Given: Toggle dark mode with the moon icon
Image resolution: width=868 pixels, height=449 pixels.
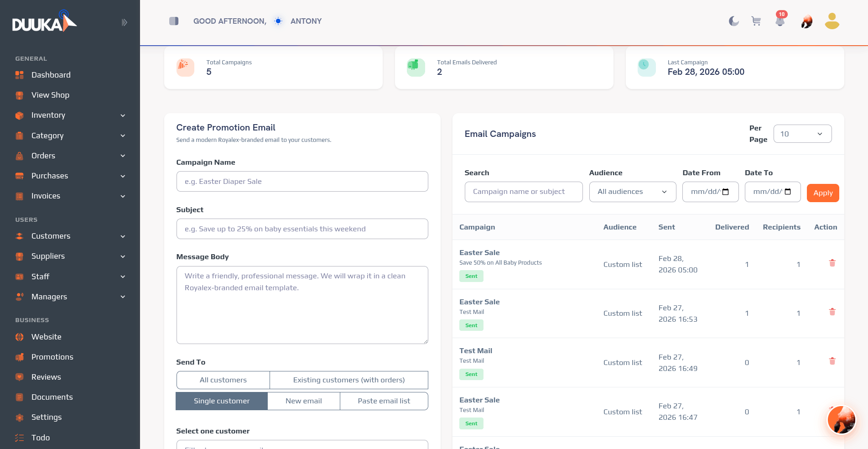Looking at the screenshot, I should click(733, 21).
